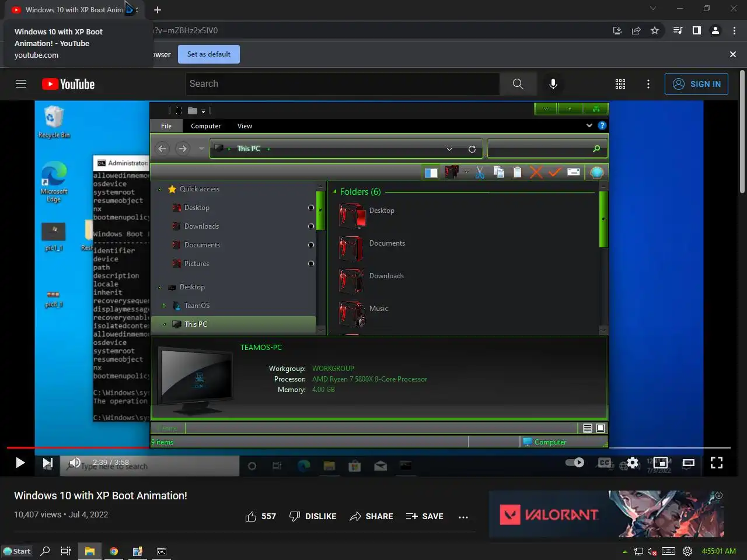Click the tray muted volume icon
The width and height of the screenshot is (747, 560).
(652, 551)
